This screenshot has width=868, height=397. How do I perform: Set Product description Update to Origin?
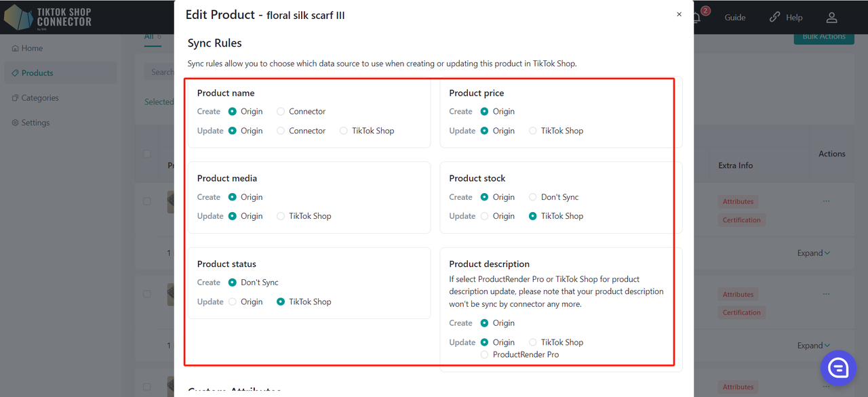tap(484, 342)
